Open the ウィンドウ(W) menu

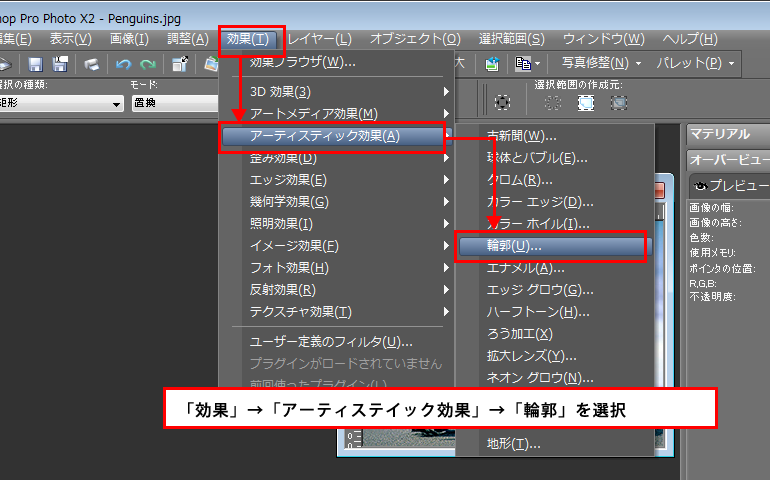[604, 39]
